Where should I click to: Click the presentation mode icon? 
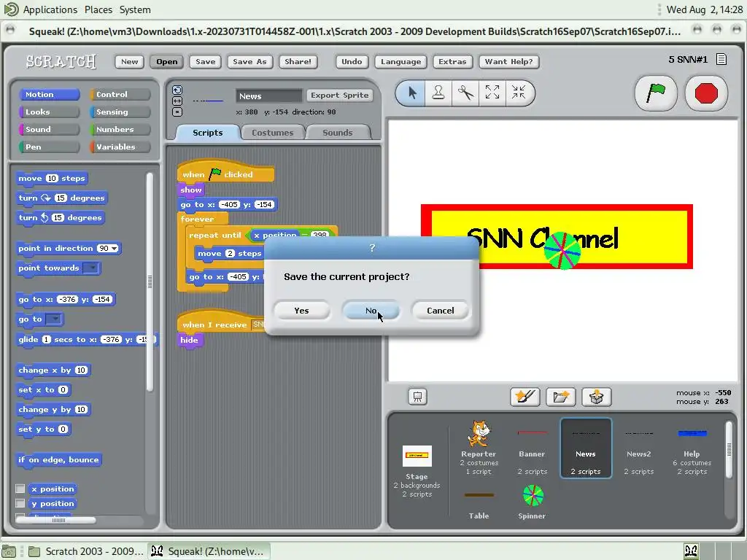(417, 397)
